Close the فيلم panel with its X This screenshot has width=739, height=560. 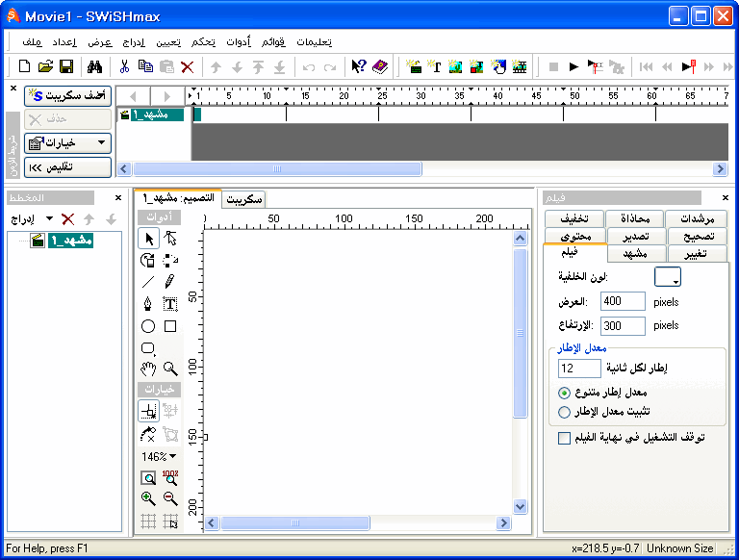[x=726, y=197]
